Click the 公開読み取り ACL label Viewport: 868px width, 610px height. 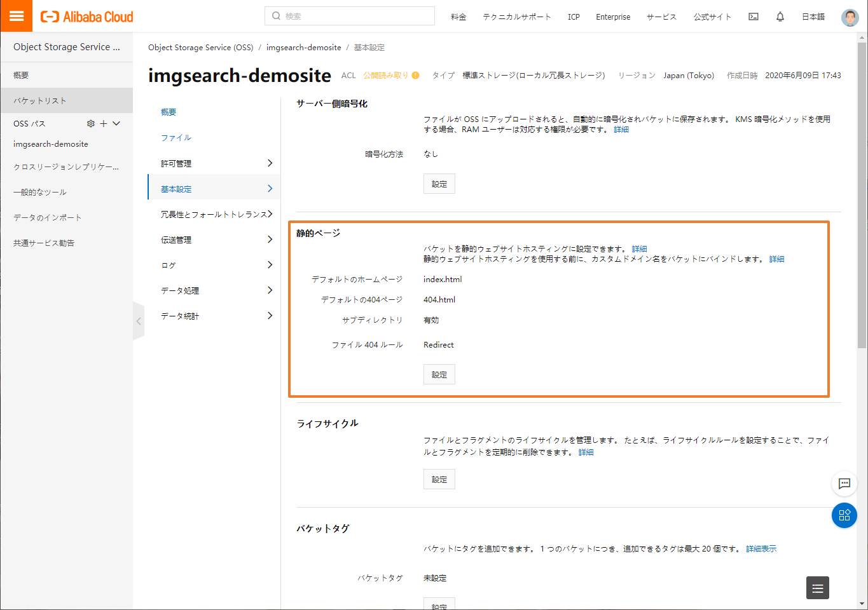pyautogui.click(x=386, y=75)
